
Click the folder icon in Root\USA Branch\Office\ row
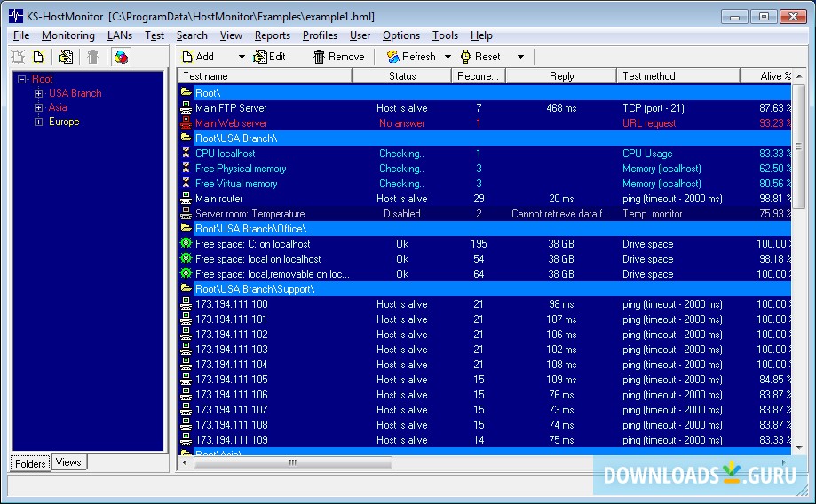click(x=186, y=229)
